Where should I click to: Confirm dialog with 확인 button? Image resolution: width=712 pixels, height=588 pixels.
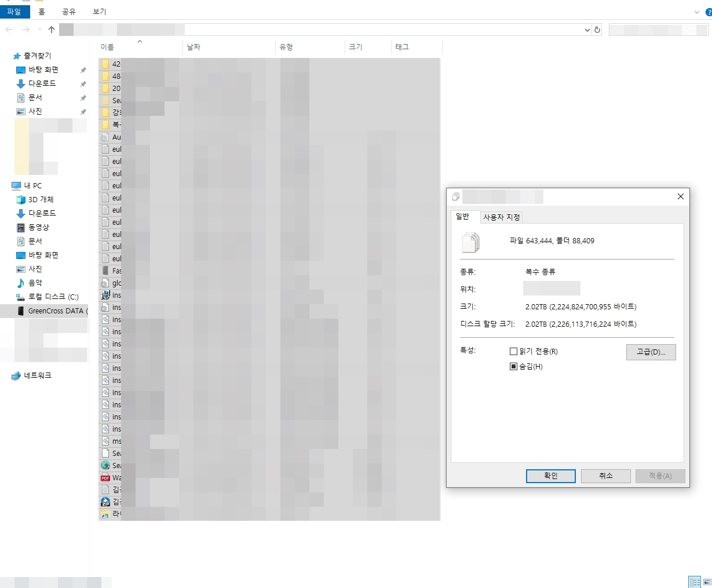pos(551,476)
